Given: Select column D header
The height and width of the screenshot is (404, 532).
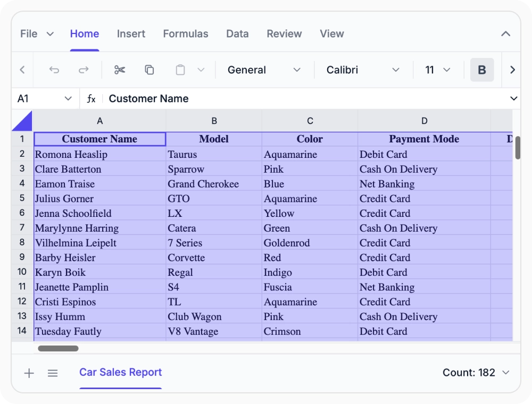Looking at the screenshot, I should pyautogui.click(x=424, y=121).
